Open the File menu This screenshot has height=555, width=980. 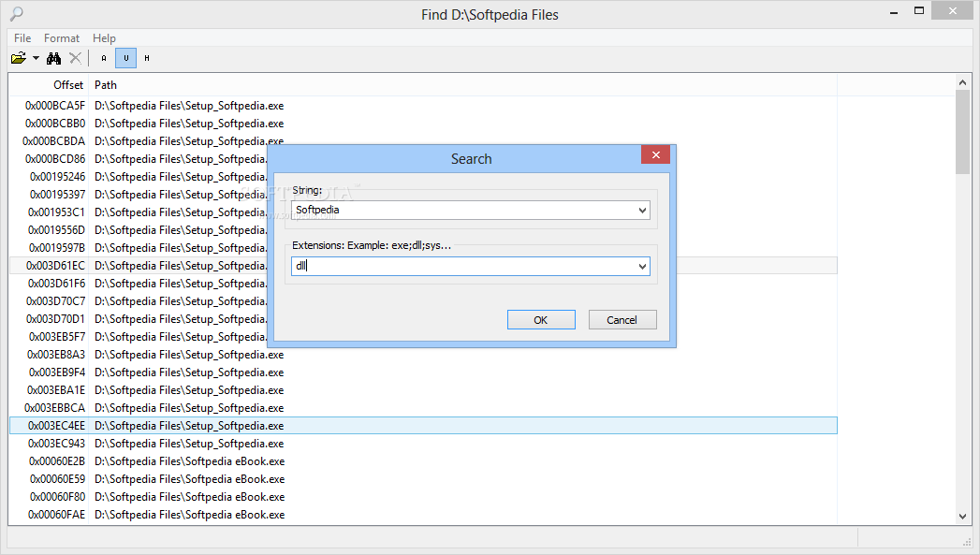click(22, 38)
